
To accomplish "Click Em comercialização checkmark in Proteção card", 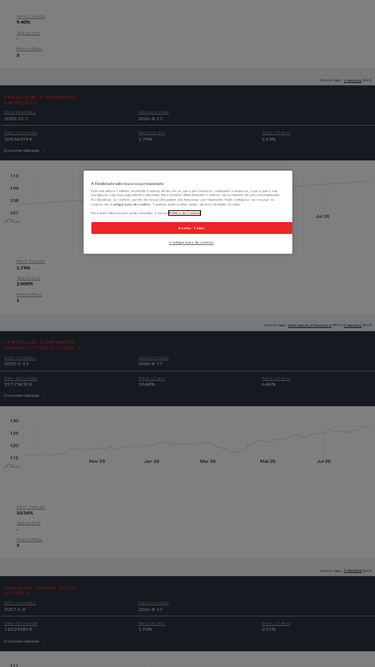I will [44, 150].
